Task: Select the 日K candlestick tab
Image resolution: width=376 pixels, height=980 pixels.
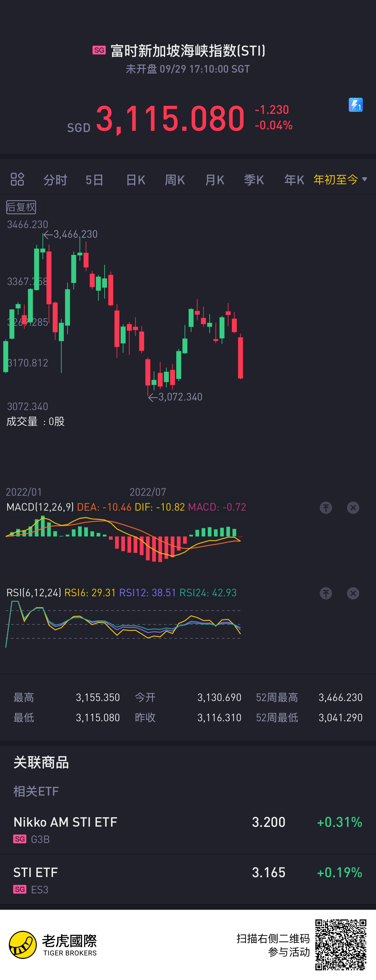Action: point(136,179)
